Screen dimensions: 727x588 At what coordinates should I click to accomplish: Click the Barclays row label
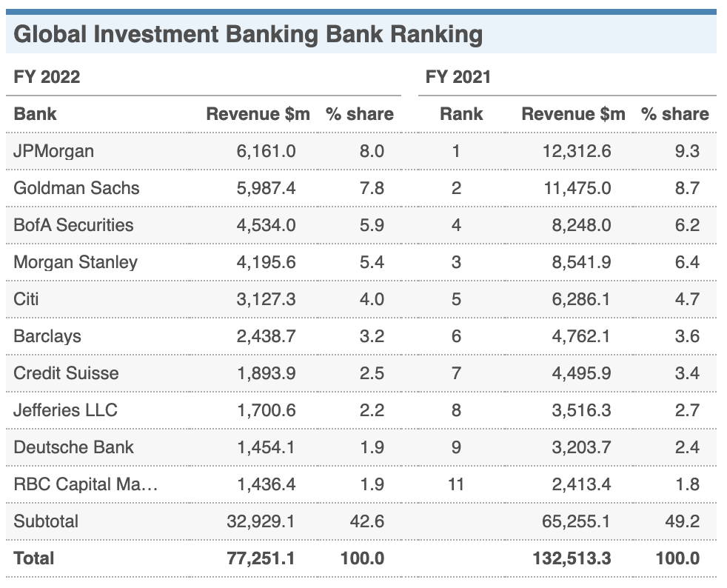pos(47,336)
